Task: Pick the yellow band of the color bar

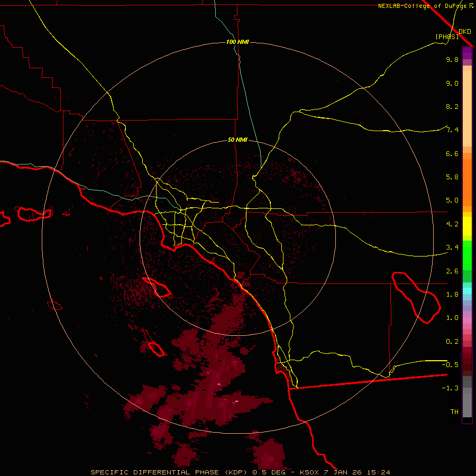Action: (467, 226)
